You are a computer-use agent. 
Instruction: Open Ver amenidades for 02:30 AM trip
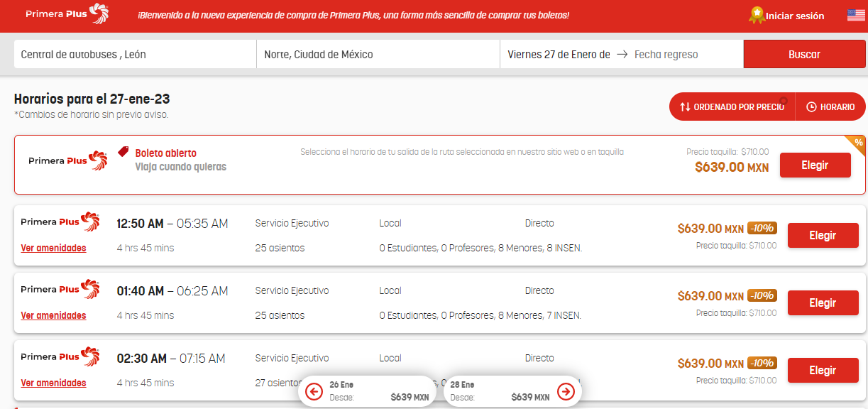pos(53,383)
